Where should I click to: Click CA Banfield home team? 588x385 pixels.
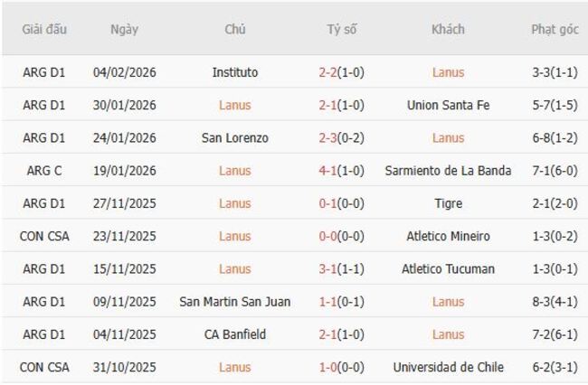235,334
